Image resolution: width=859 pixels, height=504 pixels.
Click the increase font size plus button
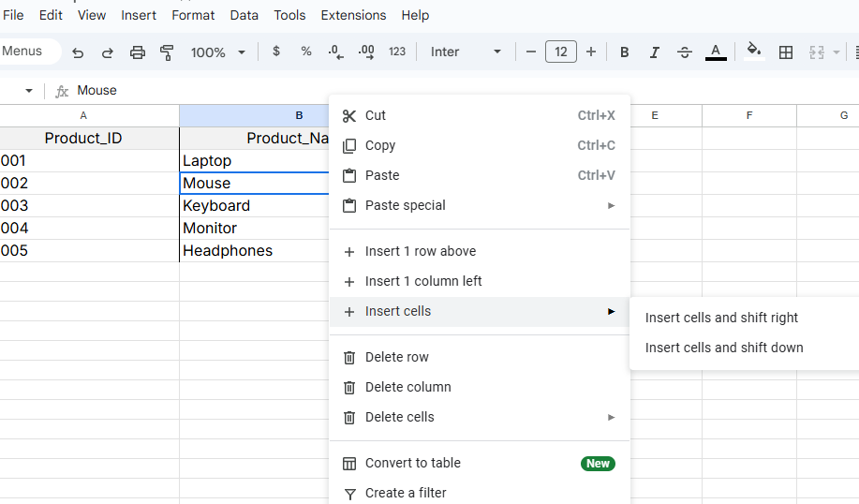click(591, 52)
